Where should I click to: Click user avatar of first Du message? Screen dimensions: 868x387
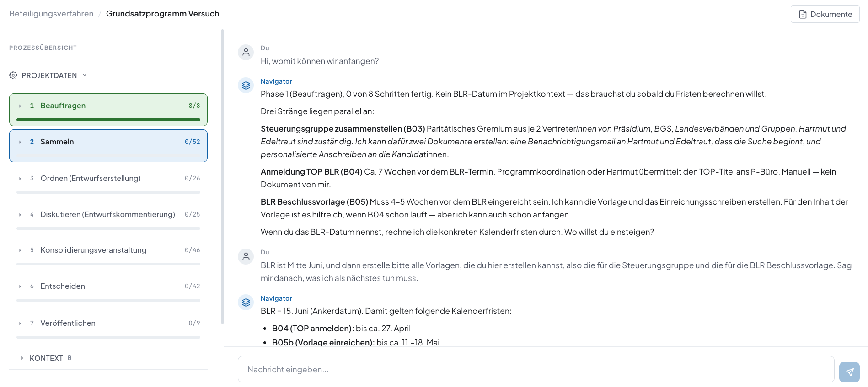[x=246, y=52]
